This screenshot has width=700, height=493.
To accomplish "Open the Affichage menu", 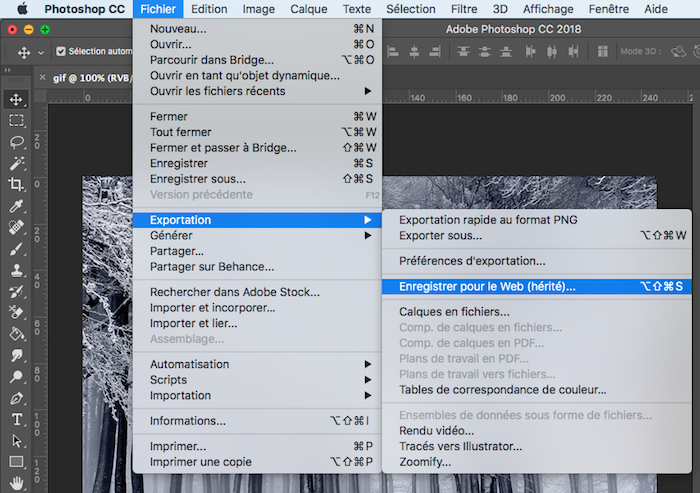I will coord(548,9).
